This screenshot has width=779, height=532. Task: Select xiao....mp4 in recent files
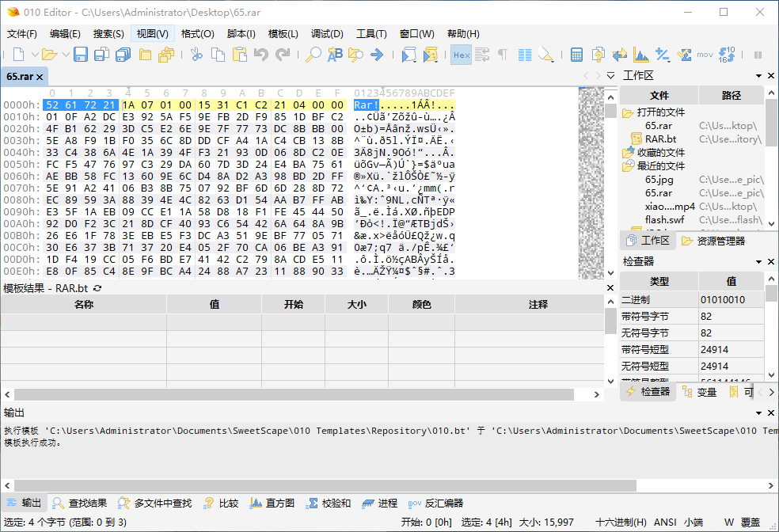coord(670,206)
